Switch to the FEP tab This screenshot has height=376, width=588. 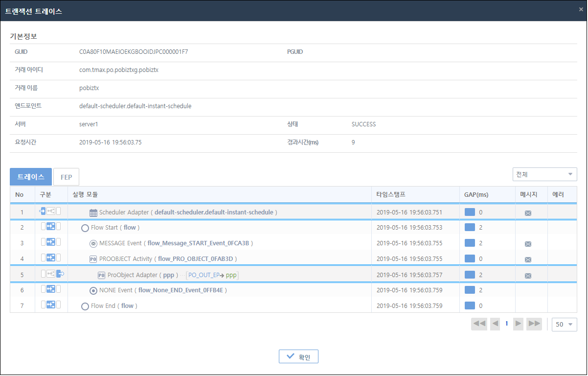coord(66,177)
